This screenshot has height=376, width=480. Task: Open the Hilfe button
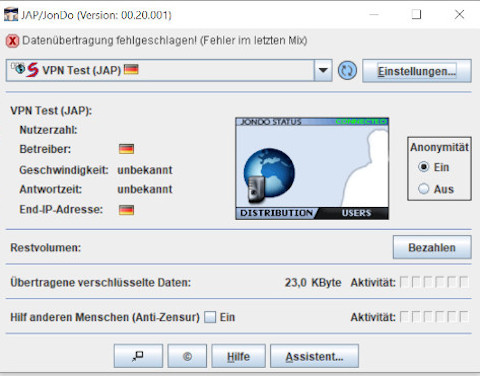tap(238, 356)
